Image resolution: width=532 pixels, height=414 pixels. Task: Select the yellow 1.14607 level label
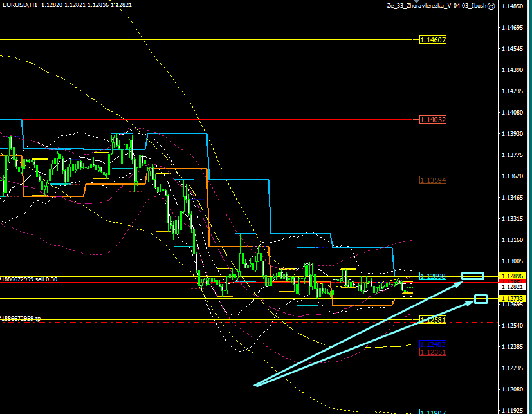[x=433, y=40]
